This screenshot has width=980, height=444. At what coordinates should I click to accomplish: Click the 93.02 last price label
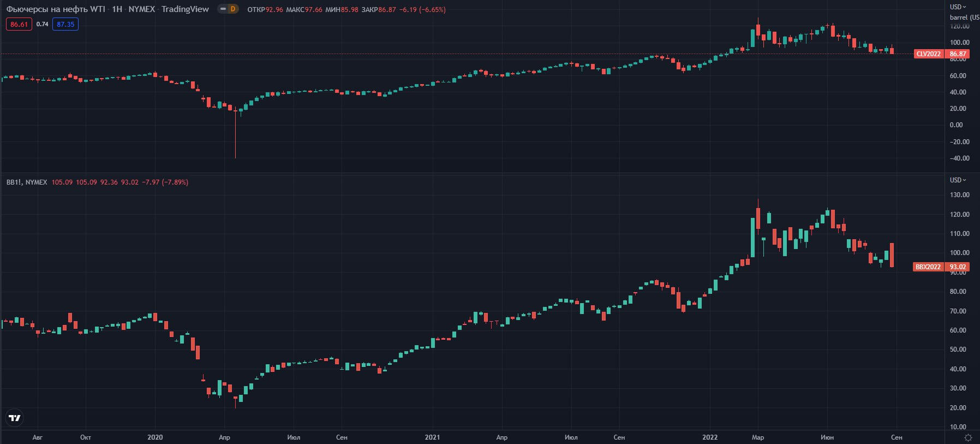(x=958, y=267)
